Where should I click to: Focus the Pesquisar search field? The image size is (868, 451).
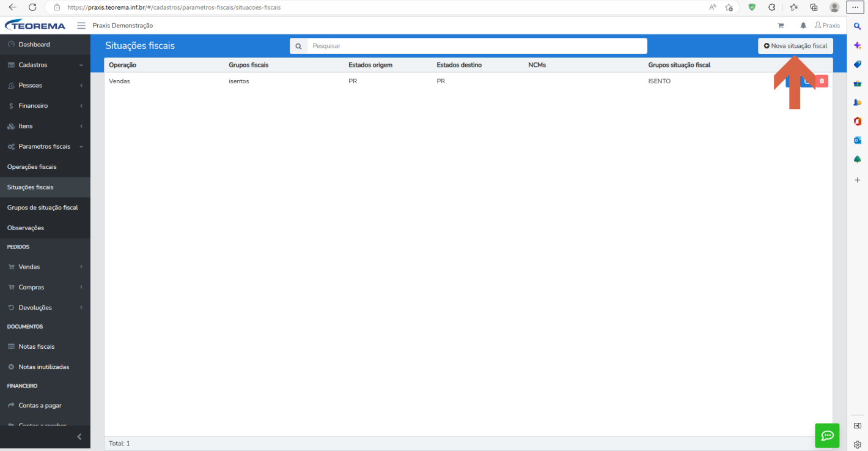[477, 46]
